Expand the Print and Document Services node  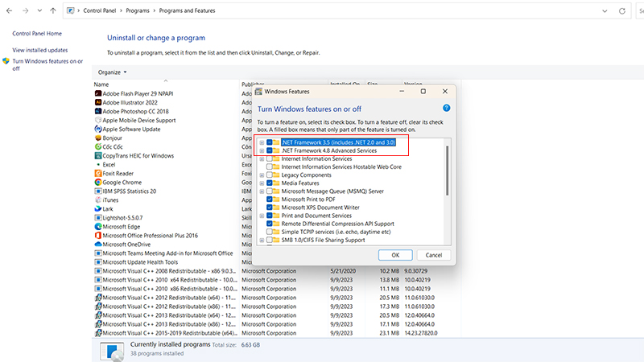[262, 216]
